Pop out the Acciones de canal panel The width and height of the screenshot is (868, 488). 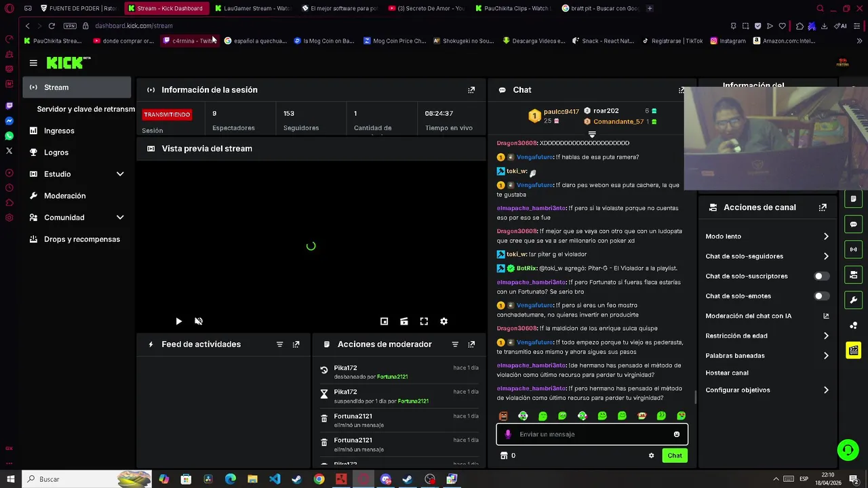[x=823, y=207]
